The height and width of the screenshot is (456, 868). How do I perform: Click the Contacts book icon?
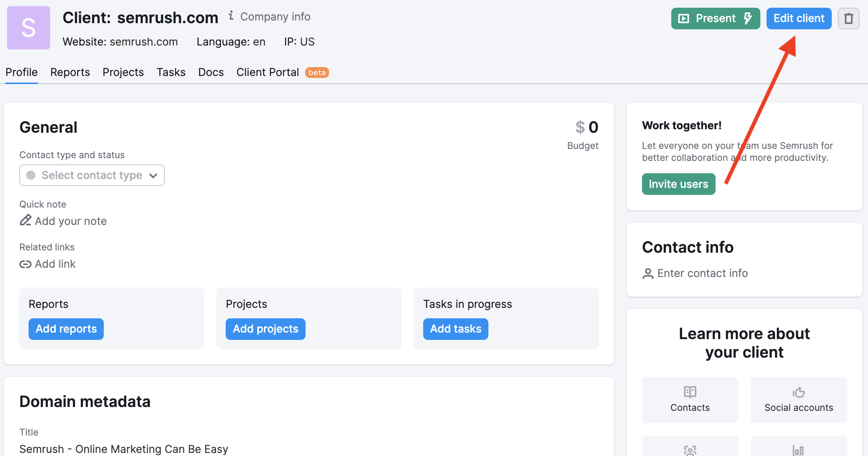pos(690,392)
